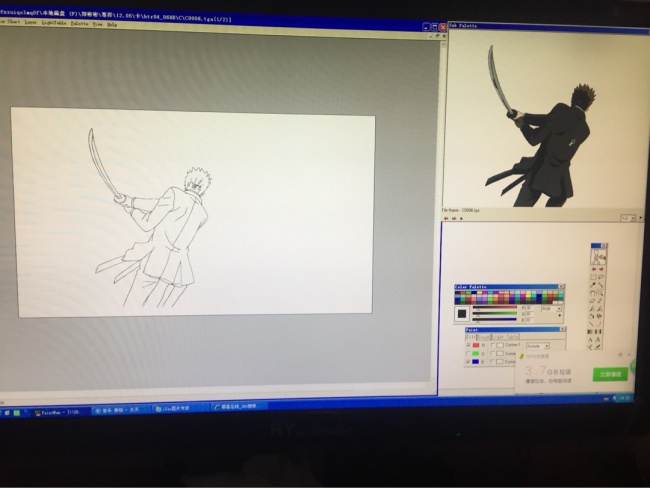Click the play arrow in Sub Palette
650x488 pixels.
[461, 219]
